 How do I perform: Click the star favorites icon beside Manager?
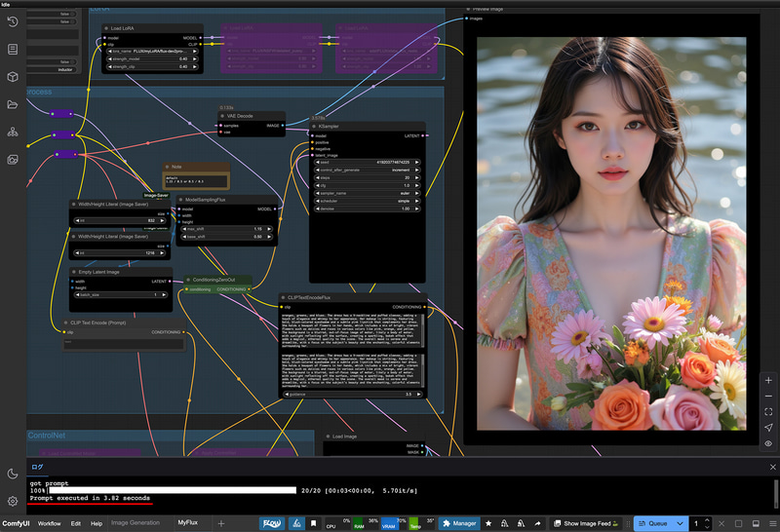[x=488, y=523]
